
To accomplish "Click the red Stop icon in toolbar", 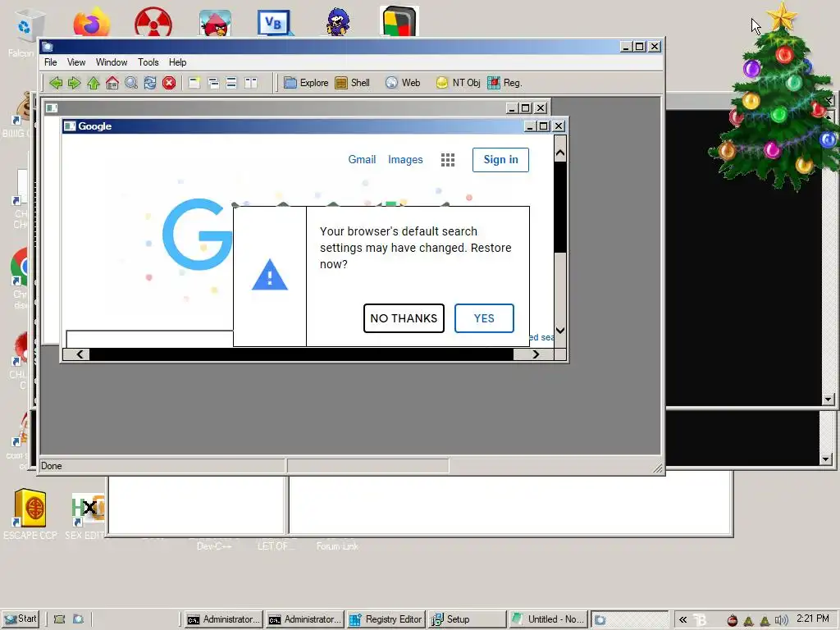I will [169, 83].
